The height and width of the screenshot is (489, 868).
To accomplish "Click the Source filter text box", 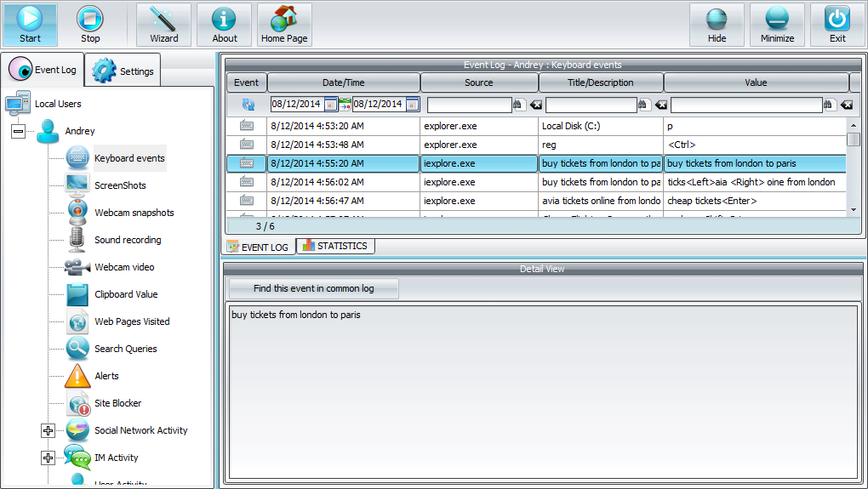I will 470,105.
